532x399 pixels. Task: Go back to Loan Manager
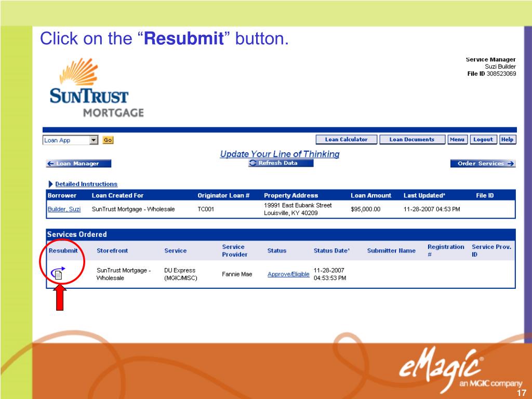point(78,164)
